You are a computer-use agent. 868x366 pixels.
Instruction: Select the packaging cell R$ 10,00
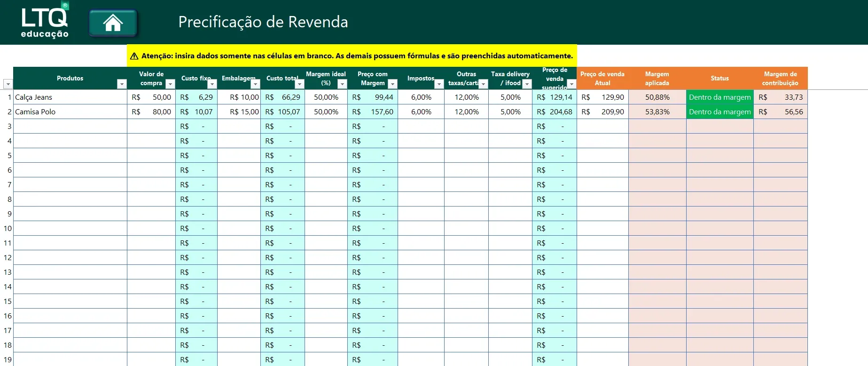(x=239, y=97)
